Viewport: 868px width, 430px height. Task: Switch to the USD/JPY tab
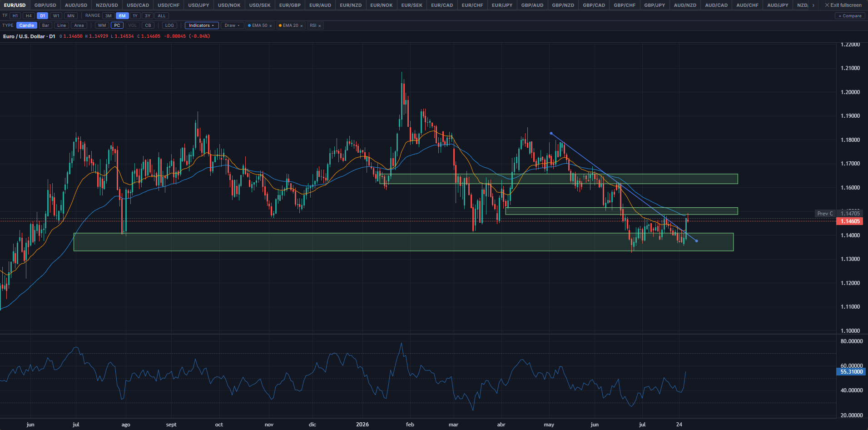199,5
